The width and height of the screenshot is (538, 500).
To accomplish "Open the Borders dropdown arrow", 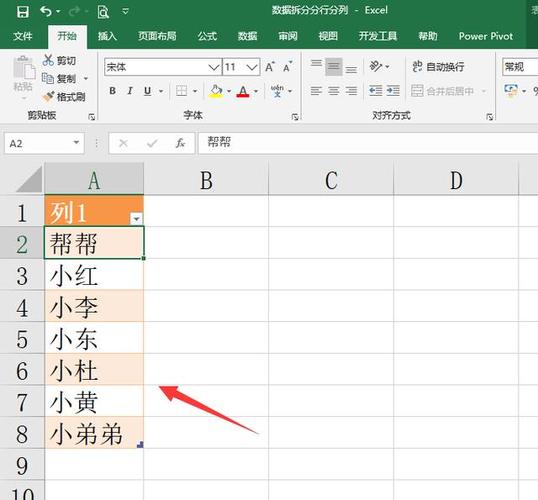I will (x=195, y=91).
